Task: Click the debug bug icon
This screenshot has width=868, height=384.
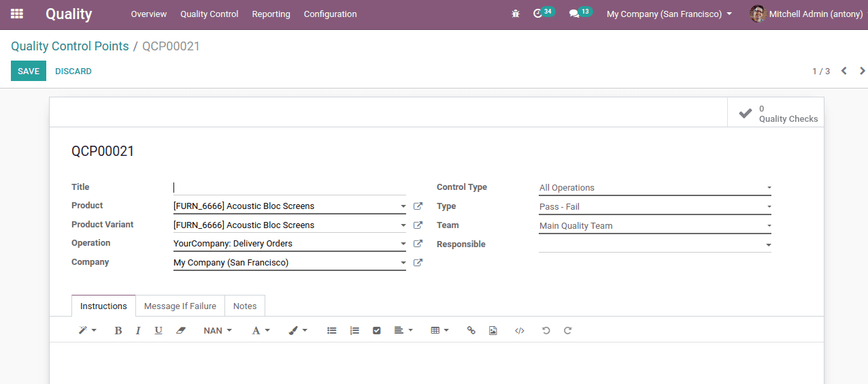Action: coord(516,14)
